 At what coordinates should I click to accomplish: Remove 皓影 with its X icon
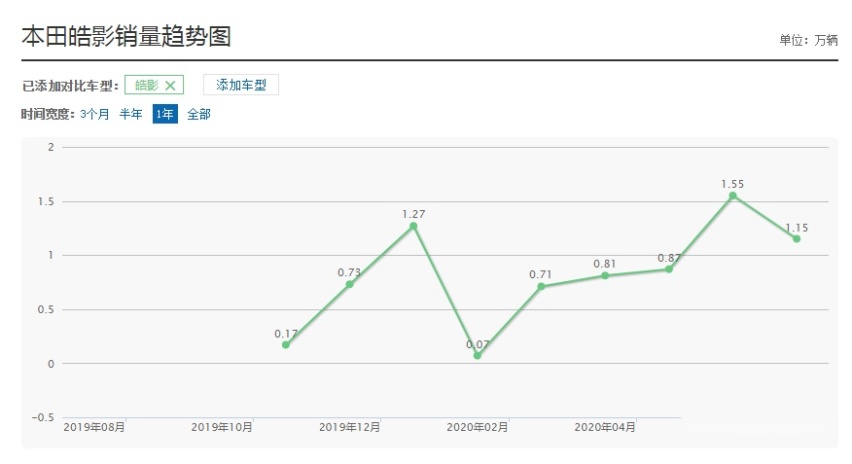[x=170, y=85]
